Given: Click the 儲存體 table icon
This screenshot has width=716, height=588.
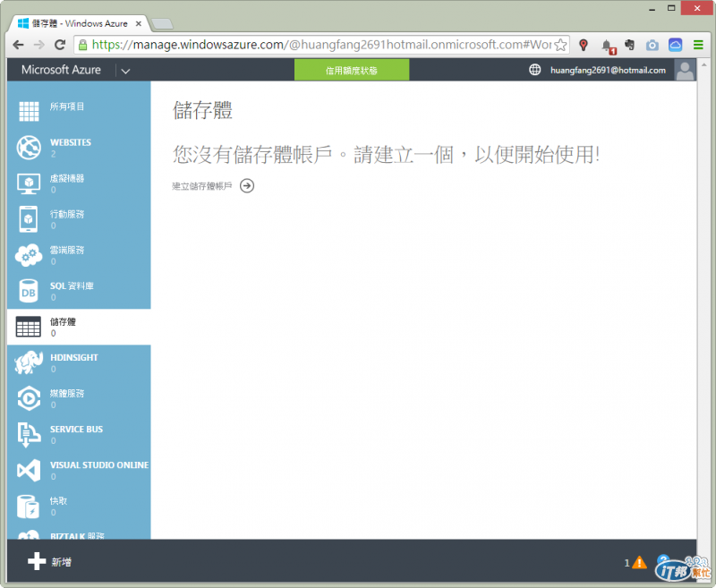Looking at the screenshot, I should click(x=29, y=327).
